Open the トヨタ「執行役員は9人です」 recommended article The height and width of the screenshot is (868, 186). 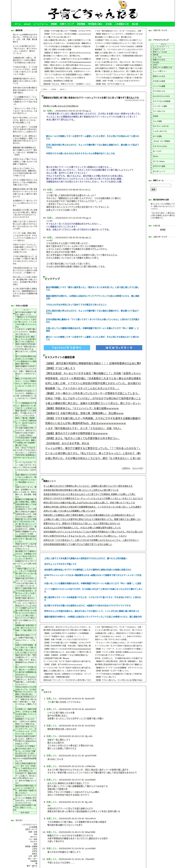pos(83,428)
